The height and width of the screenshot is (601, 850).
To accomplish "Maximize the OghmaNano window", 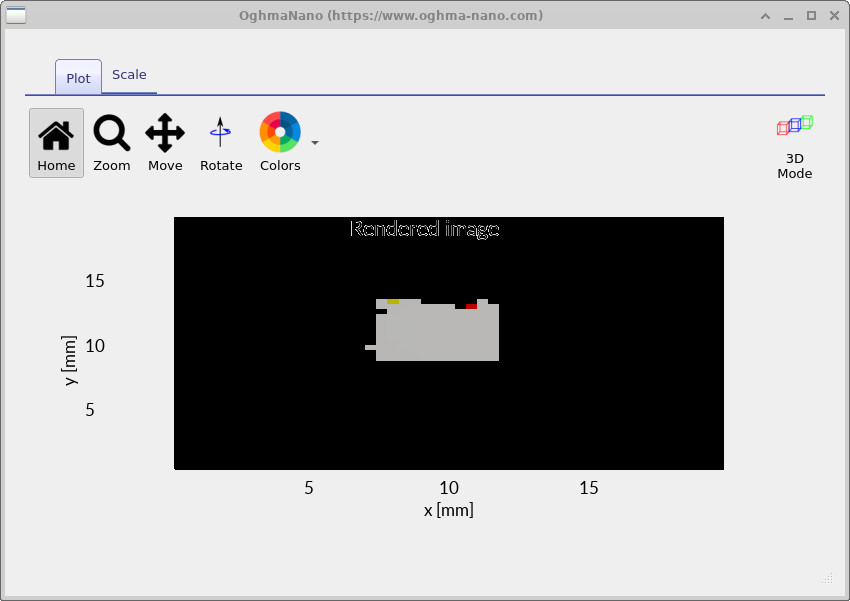I will 811,15.
